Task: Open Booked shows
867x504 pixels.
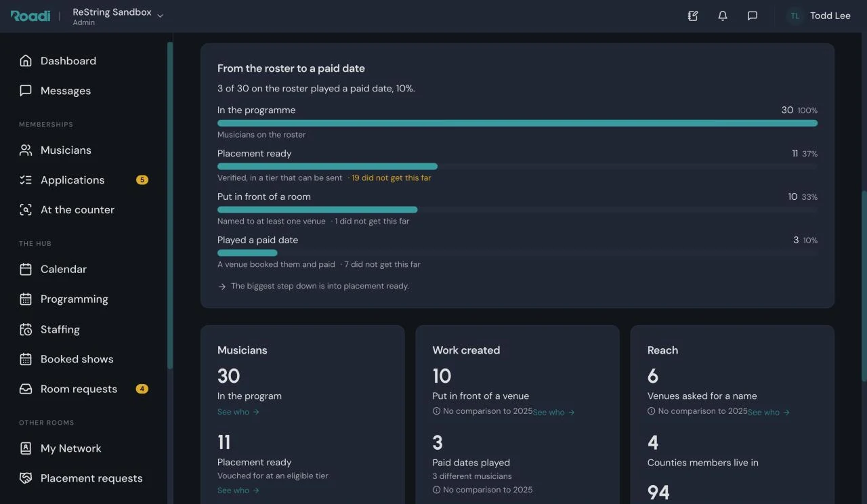Action: [x=77, y=360]
